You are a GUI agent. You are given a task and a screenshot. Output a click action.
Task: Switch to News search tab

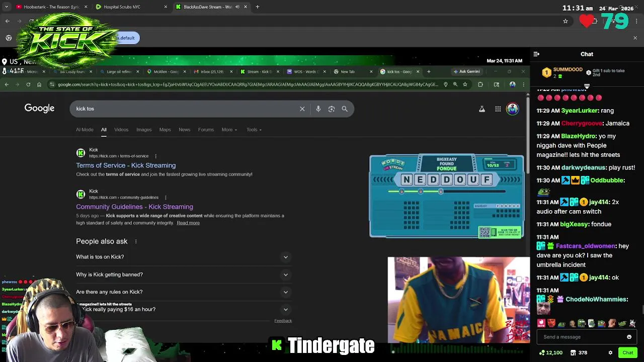pyautogui.click(x=185, y=130)
